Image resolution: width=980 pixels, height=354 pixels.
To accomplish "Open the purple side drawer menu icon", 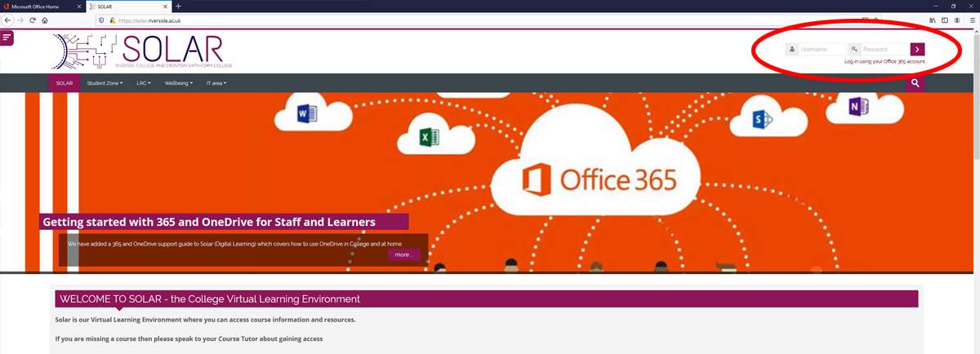I will tap(7, 38).
